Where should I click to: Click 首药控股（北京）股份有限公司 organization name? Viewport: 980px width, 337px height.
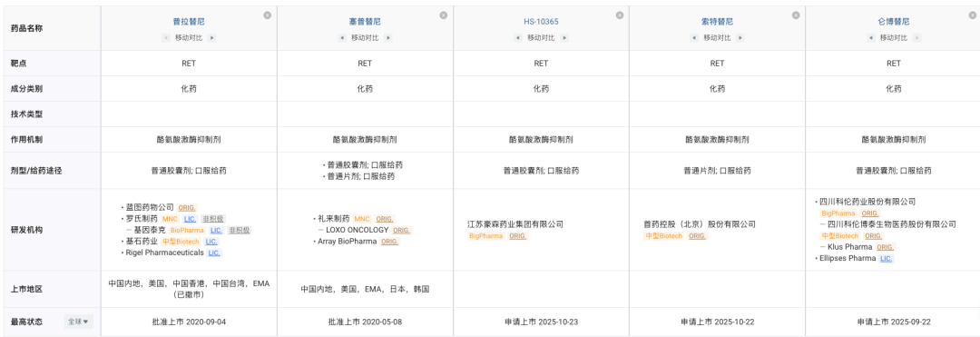700,223
